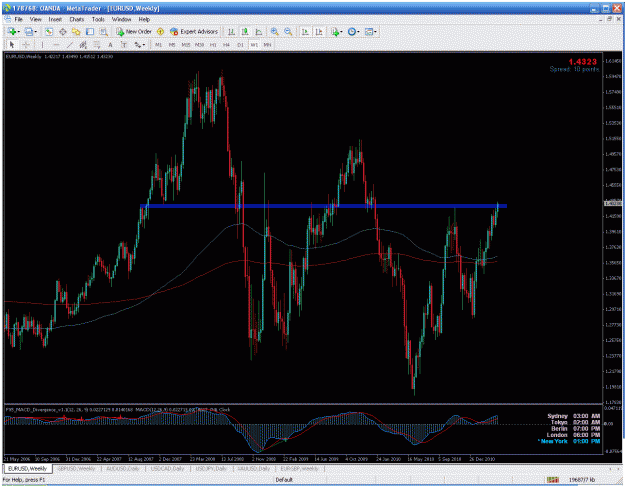The width and height of the screenshot is (625, 486).
Task: Switch to the GBPUSD,Weekly chart tab
Action: pyautogui.click(x=77, y=469)
